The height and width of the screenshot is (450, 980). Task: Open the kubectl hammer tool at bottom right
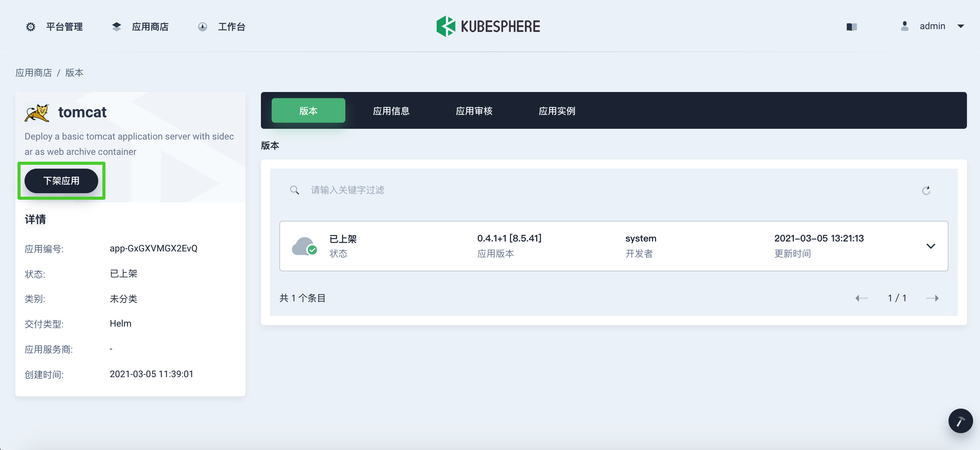[x=961, y=420]
